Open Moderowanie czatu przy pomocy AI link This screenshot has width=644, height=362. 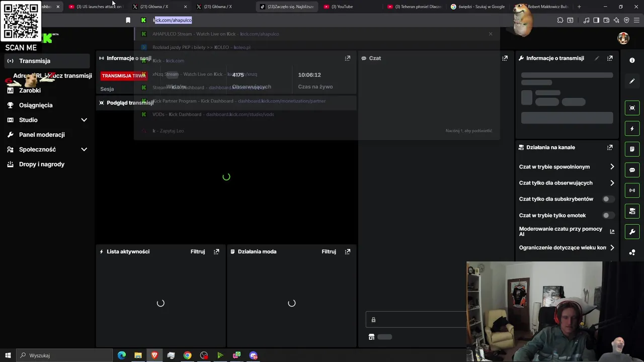click(567, 232)
